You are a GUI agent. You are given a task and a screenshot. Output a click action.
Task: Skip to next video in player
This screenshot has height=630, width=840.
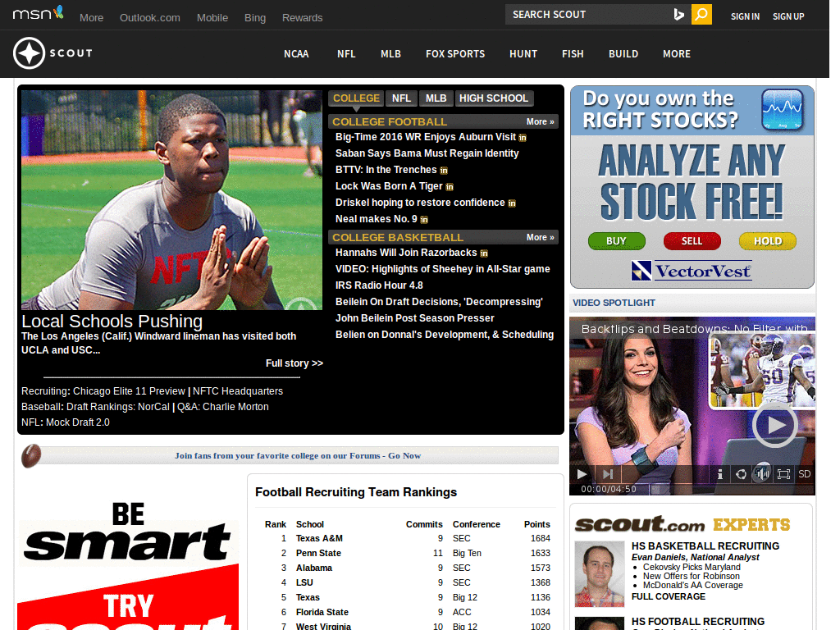click(608, 474)
